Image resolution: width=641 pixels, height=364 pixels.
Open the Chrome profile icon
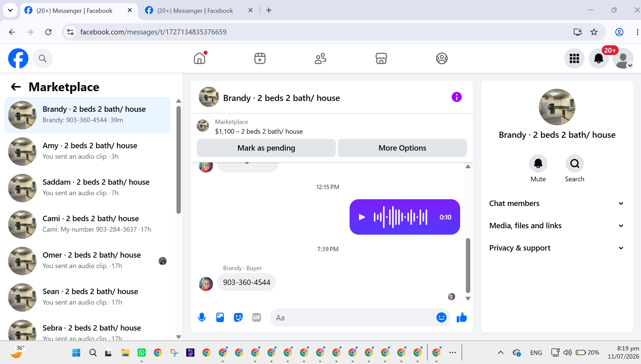(619, 32)
